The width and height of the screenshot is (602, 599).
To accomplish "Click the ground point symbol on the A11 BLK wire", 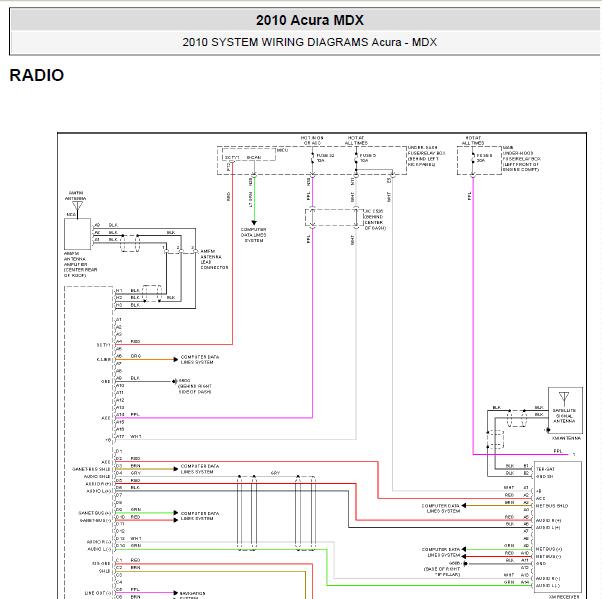I will [x=465, y=564].
